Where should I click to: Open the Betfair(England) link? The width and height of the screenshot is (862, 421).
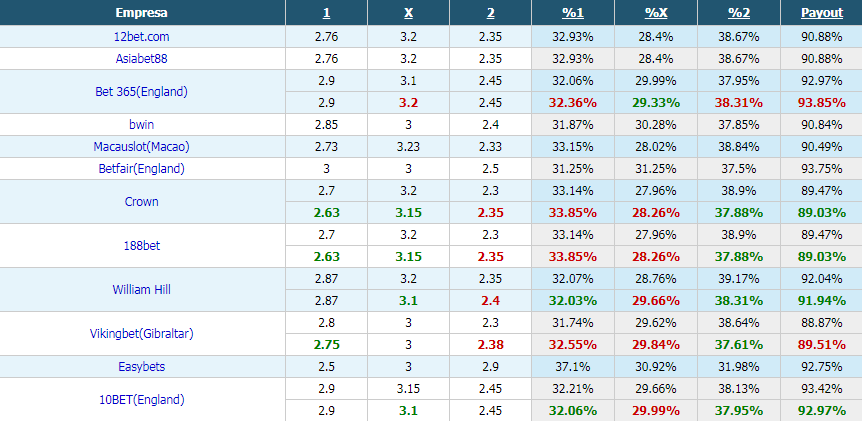pos(142,169)
